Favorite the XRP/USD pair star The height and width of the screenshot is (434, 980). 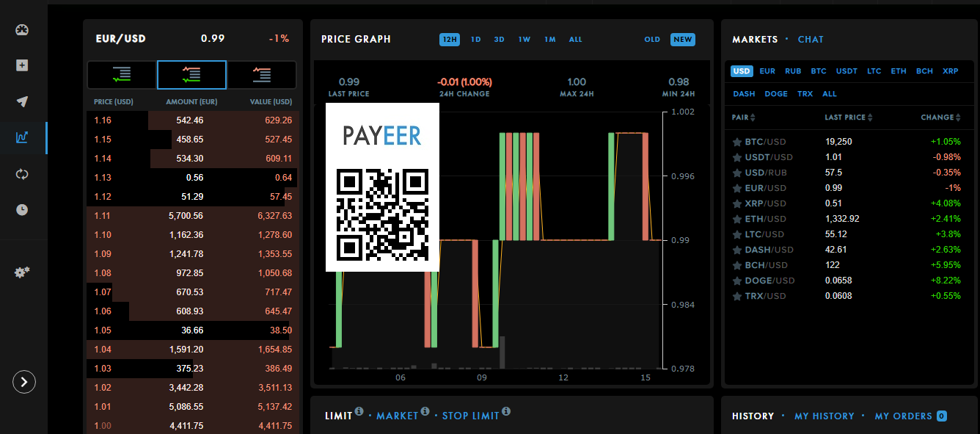pyautogui.click(x=737, y=203)
